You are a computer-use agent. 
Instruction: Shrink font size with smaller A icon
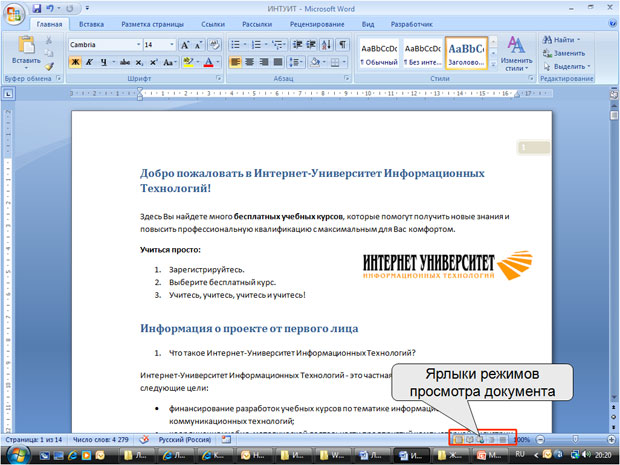(198, 45)
